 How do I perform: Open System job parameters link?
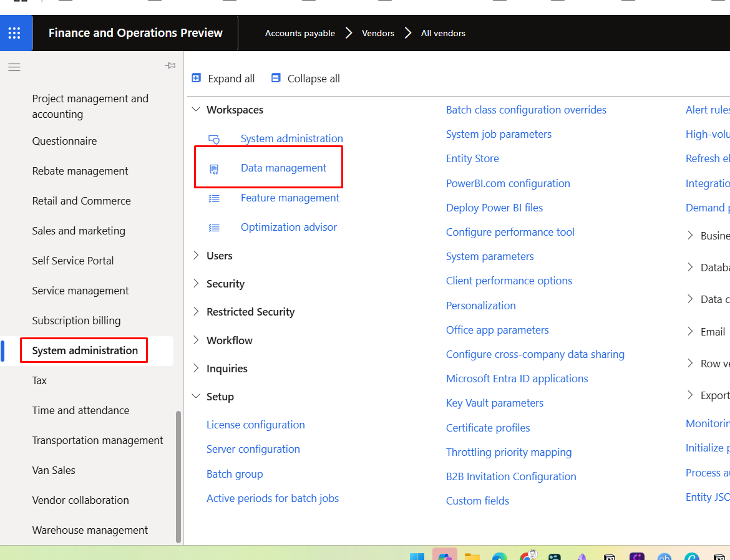coord(499,134)
